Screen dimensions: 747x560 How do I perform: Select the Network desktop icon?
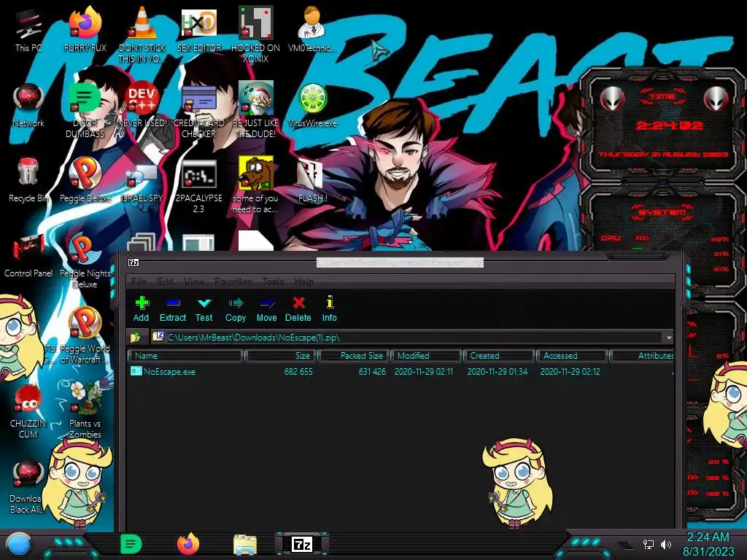(28, 106)
